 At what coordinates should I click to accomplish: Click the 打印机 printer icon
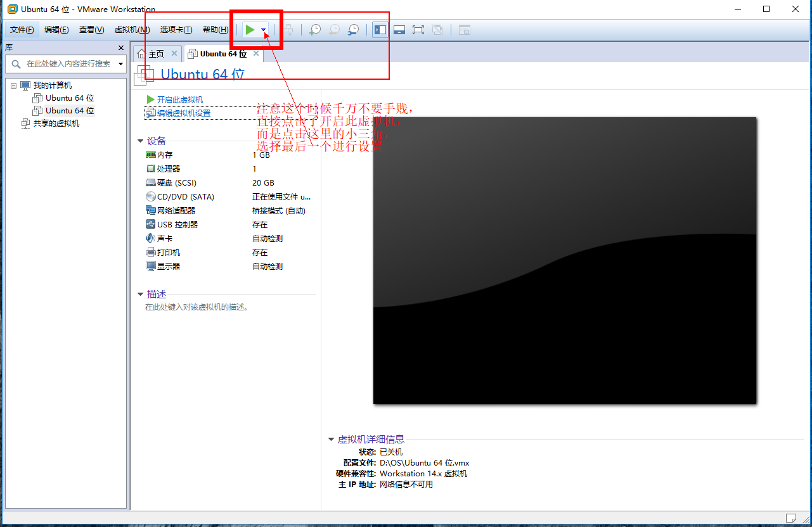click(x=151, y=252)
